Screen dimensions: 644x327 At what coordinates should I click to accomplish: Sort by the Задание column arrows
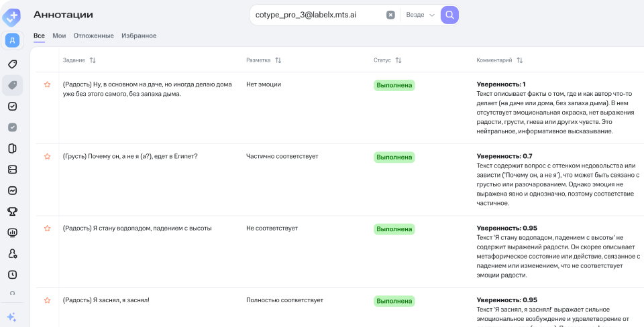[93, 60]
